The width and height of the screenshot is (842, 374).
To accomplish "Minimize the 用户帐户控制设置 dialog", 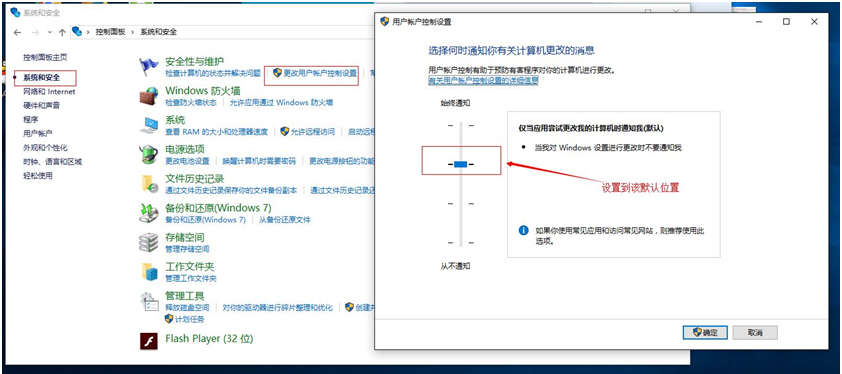I will 759,21.
